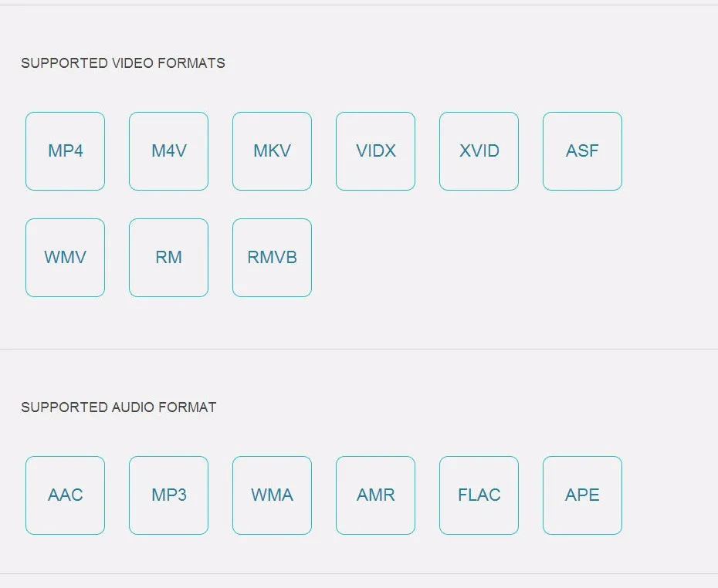
Task: Choose the MKV video format tile
Action: [x=272, y=151]
